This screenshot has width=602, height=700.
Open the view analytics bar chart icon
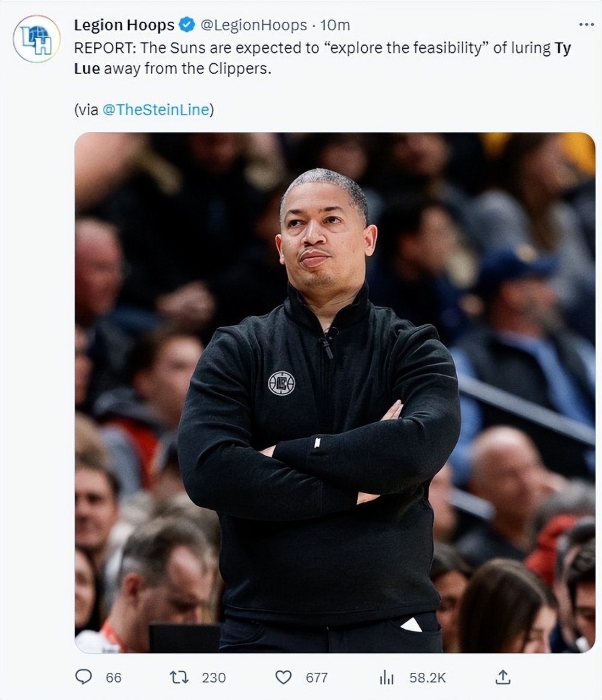[x=387, y=677]
